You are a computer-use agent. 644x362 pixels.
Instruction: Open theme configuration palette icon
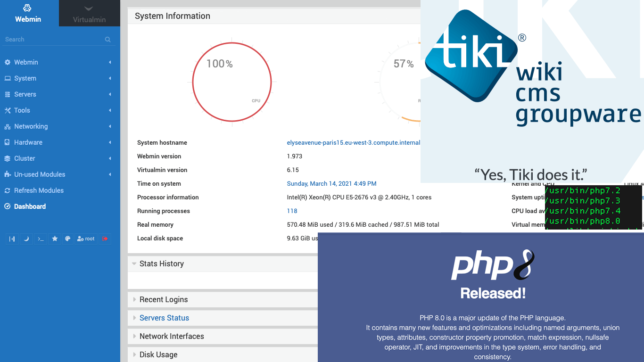tap(67, 239)
